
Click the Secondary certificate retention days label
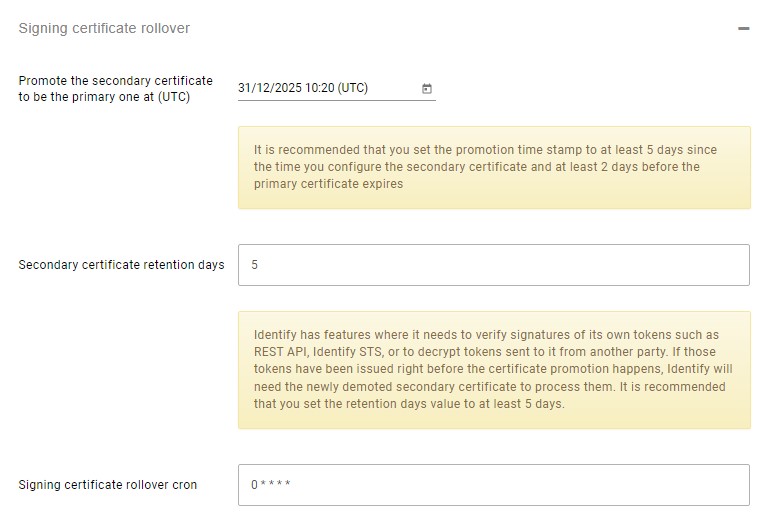121,265
